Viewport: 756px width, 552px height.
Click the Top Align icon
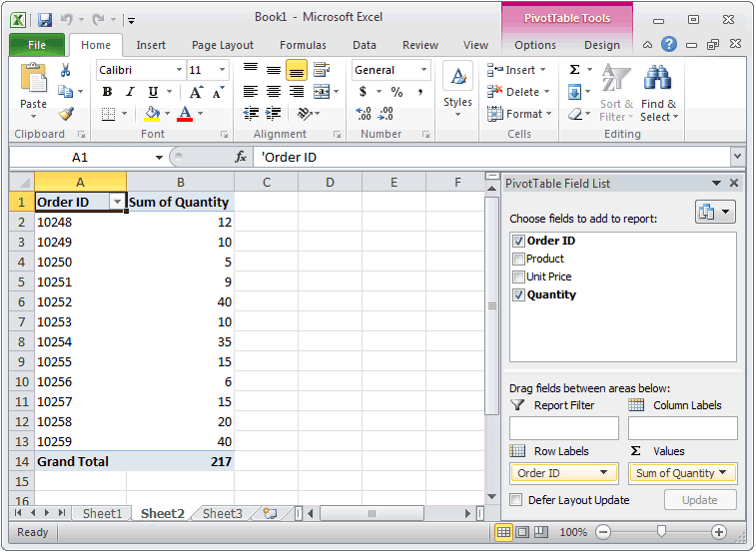[251, 70]
